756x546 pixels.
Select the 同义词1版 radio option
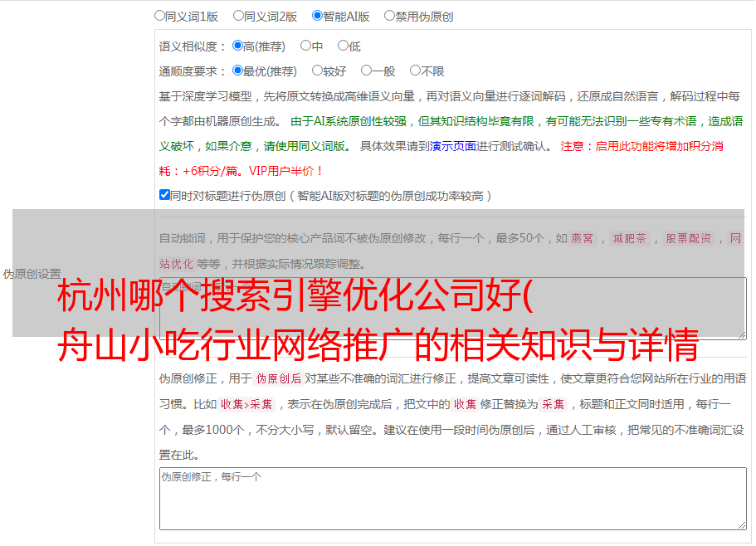[x=159, y=16]
